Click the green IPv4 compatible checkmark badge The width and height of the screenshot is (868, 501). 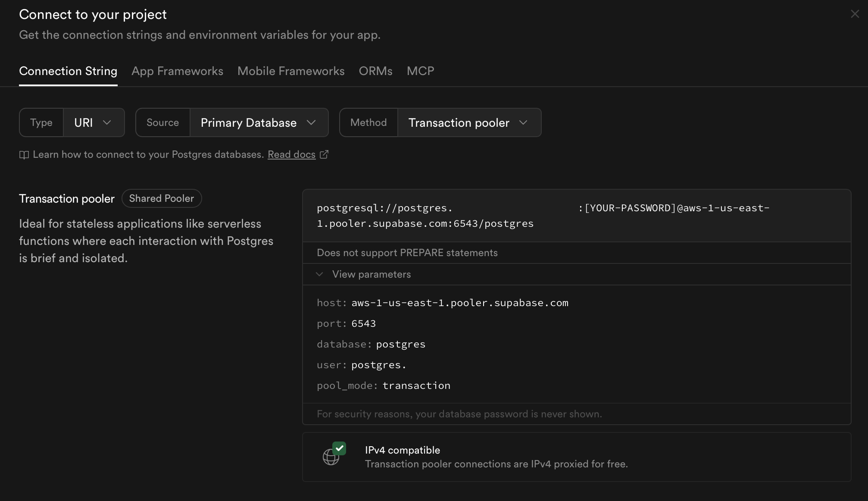340,448
